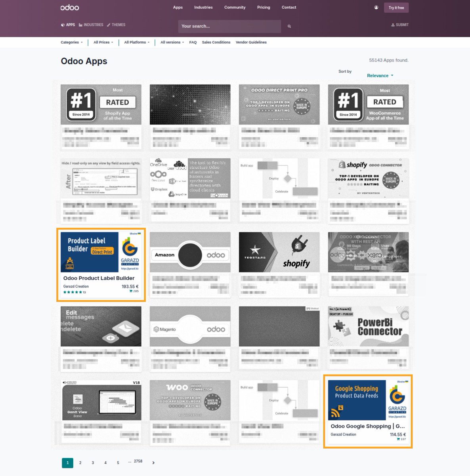Open the Vendor Guidelines link
This screenshot has width=470, height=476.
pyautogui.click(x=251, y=42)
